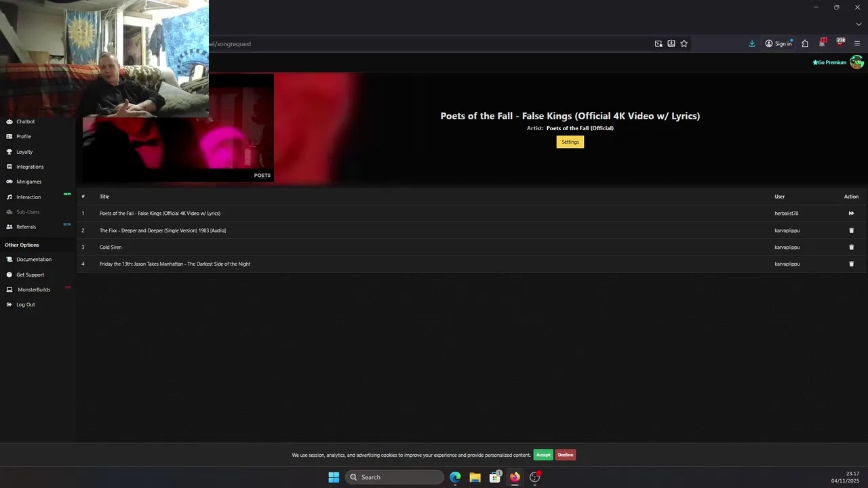
Task: Click karvapiippu in the Cold Siren row
Action: [787, 247]
